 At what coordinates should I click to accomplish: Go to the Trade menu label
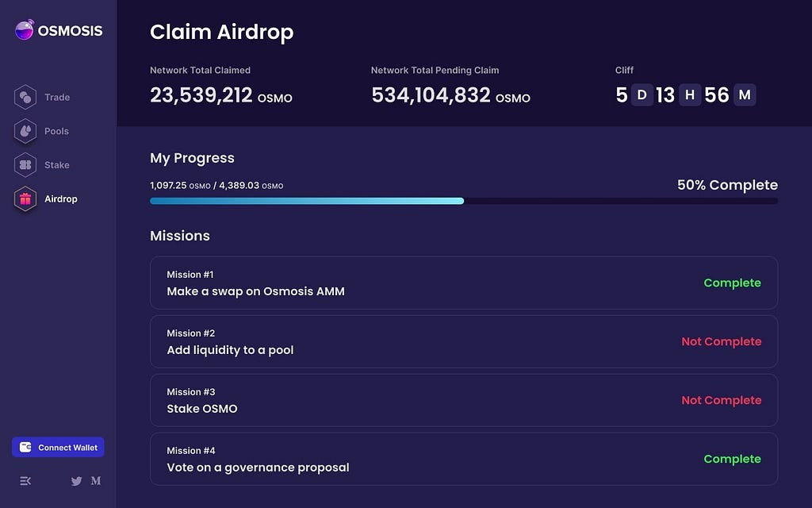click(x=57, y=98)
